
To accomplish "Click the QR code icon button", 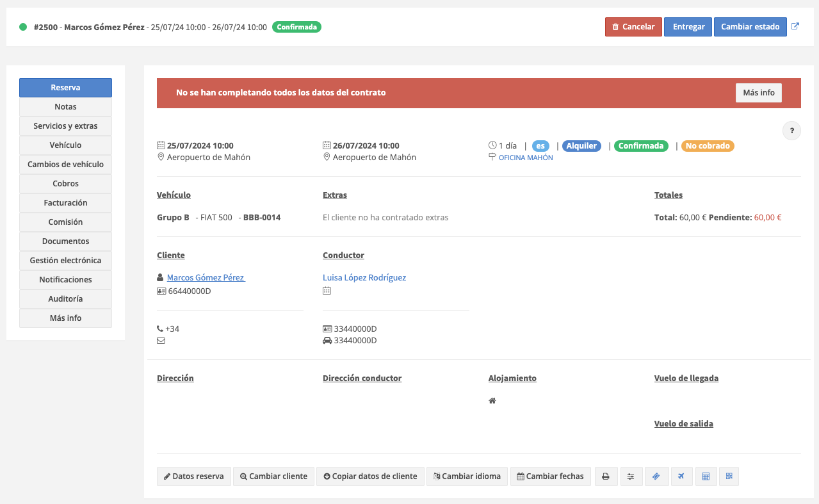I will [x=729, y=476].
